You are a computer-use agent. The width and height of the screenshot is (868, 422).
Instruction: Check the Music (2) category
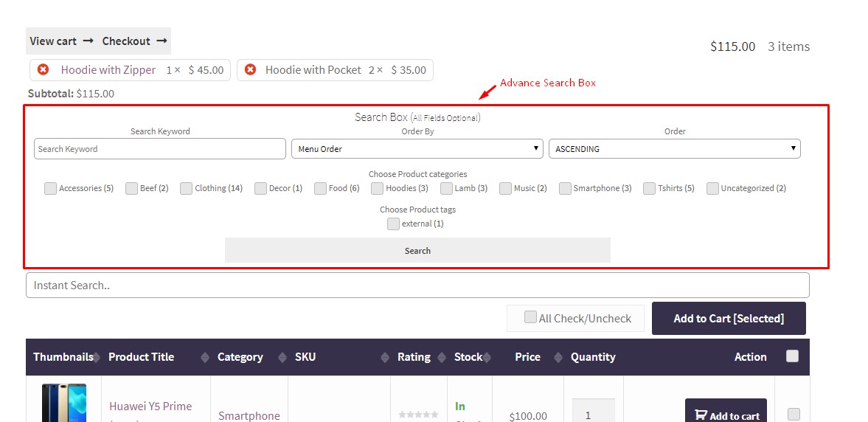(x=505, y=188)
